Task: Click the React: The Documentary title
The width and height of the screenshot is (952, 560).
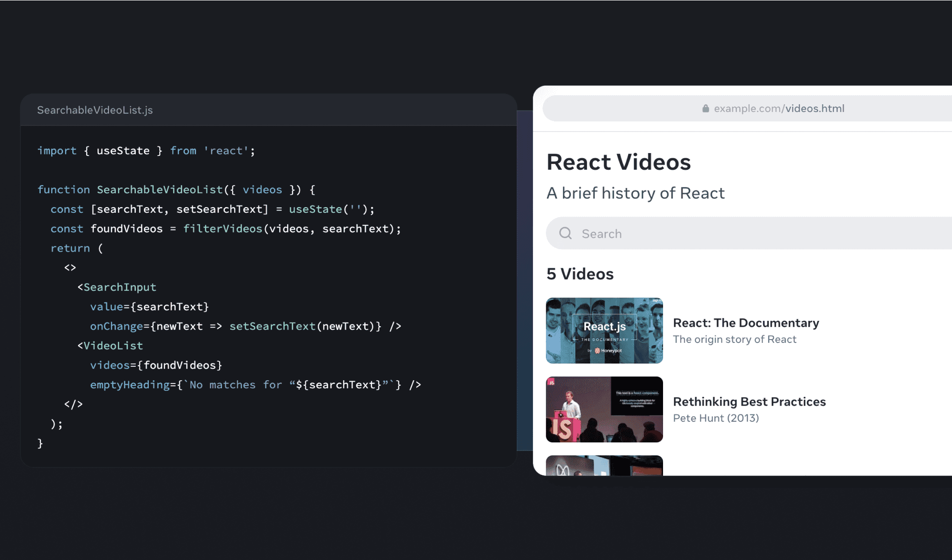Action: coord(746,323)
